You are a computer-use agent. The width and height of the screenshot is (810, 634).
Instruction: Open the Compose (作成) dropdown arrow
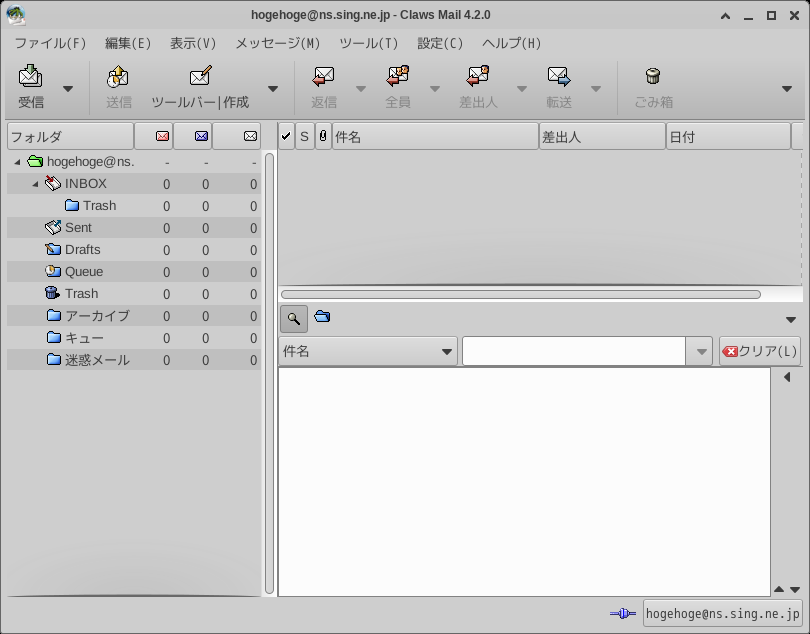pyautogui.click(x=273, y=89)
